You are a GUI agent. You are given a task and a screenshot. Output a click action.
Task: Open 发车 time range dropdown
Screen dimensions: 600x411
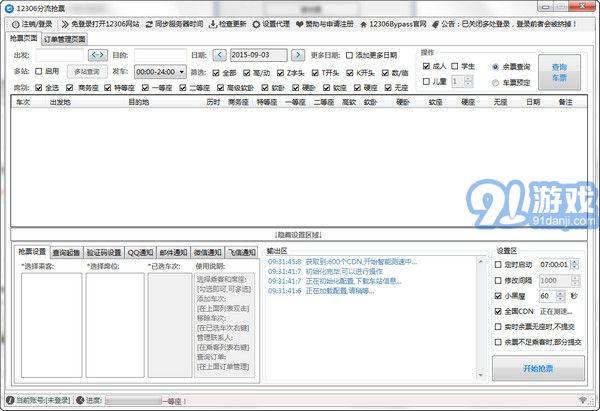[160, 72]
